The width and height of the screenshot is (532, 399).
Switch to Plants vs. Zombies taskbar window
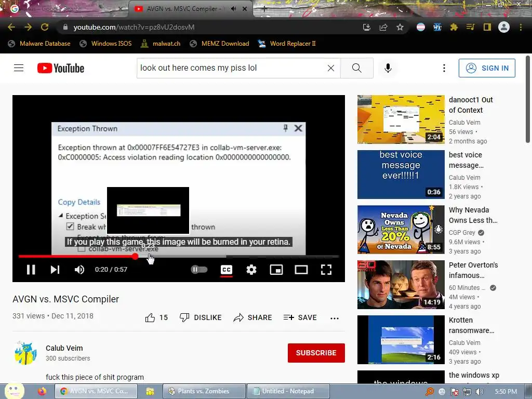point(204,391)
